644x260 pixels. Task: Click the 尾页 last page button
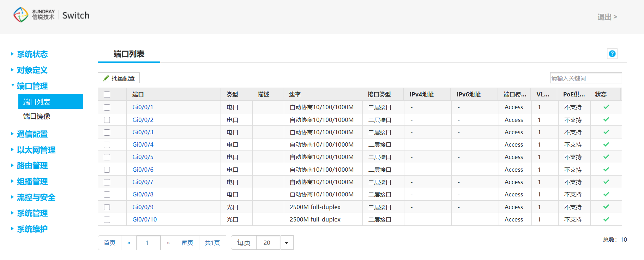pyautogui.click(x=187, y=243)
